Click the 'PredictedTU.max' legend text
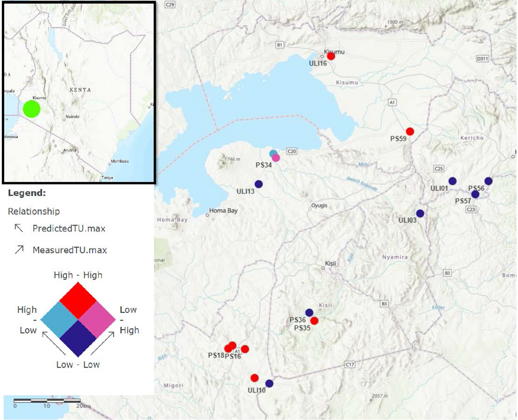The image size is (518, 420). 69,228
